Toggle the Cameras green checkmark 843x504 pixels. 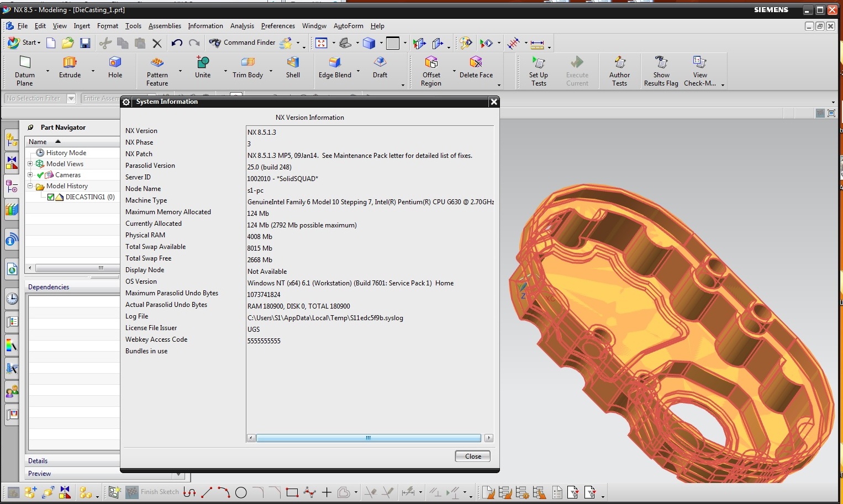(40, 175)
